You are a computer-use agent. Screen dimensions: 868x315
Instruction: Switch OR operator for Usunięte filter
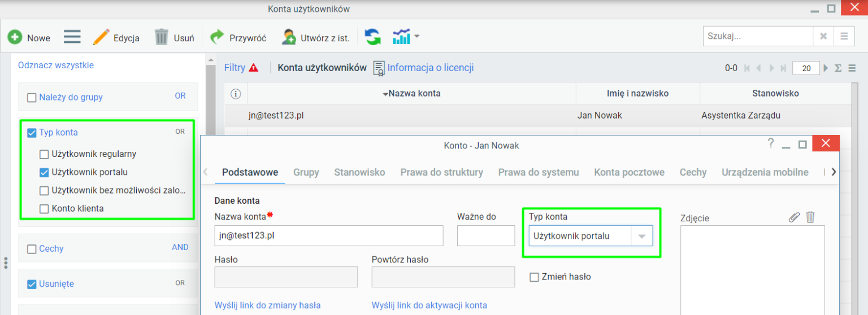(180, 283)
